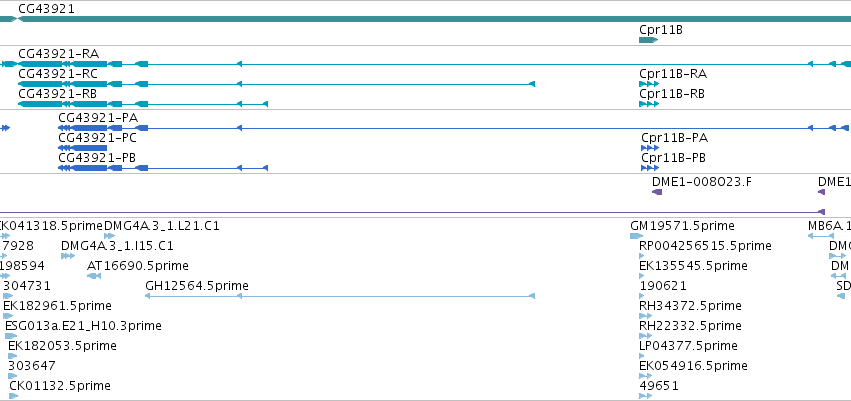
Task: Select the CK01132.5prime arrow glyph
Action: tap(14, 396)
